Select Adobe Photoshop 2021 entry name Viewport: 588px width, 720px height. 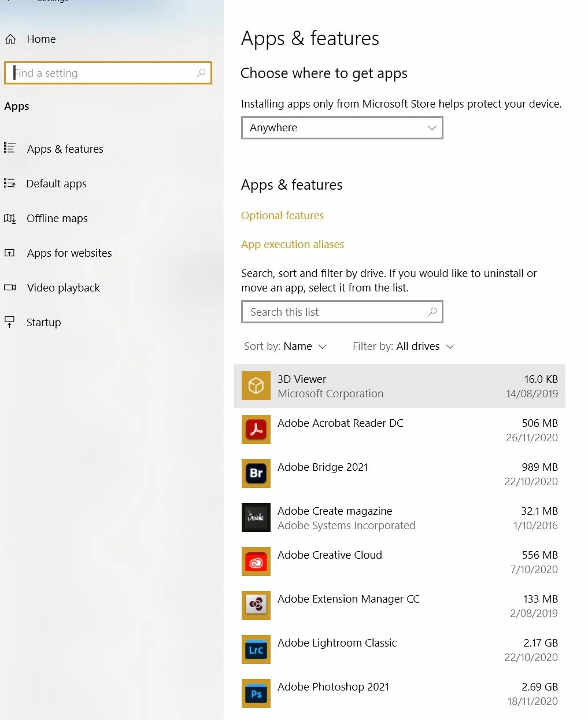click(x=334, y=686)
